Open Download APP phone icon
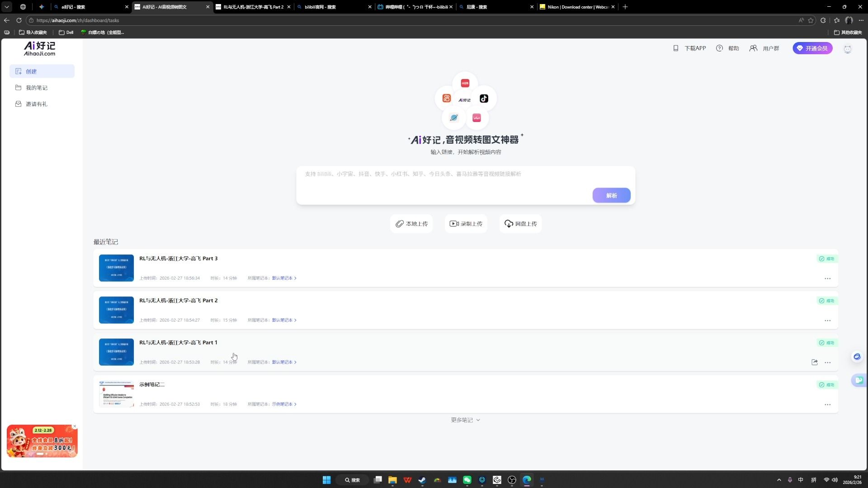The width and height of the screenshot is (868, 488). [x=676, y=48]
